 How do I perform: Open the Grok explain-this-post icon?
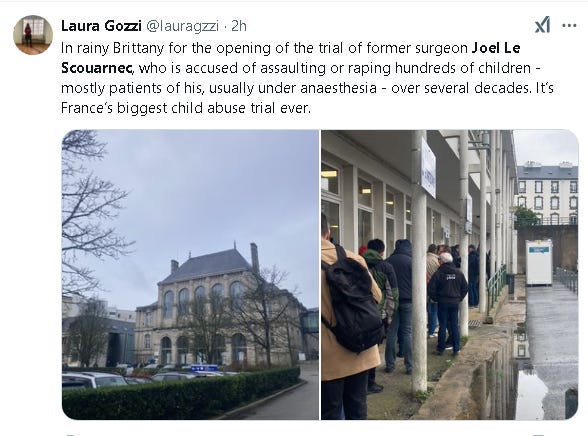pos(542,25)
